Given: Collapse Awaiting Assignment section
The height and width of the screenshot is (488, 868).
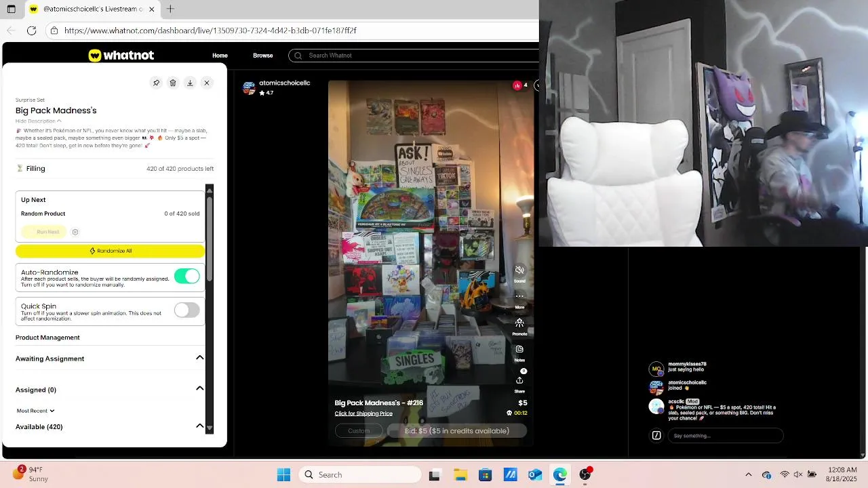Looking at the screenshot, I should point(199,358).
